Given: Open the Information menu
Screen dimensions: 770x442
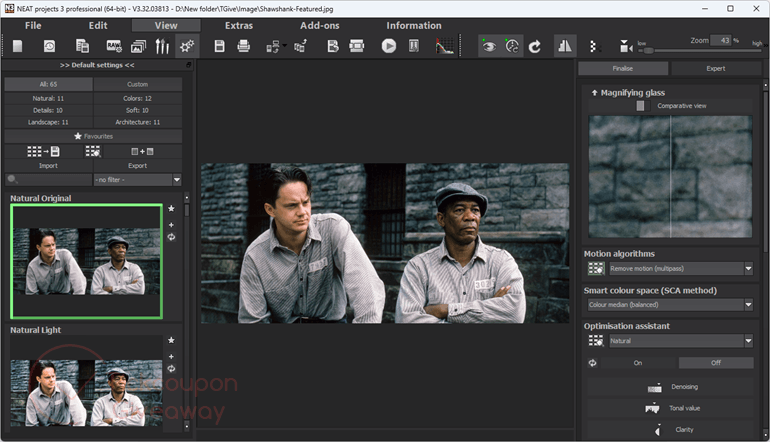Looking at the screenshot, I should 414,26.
